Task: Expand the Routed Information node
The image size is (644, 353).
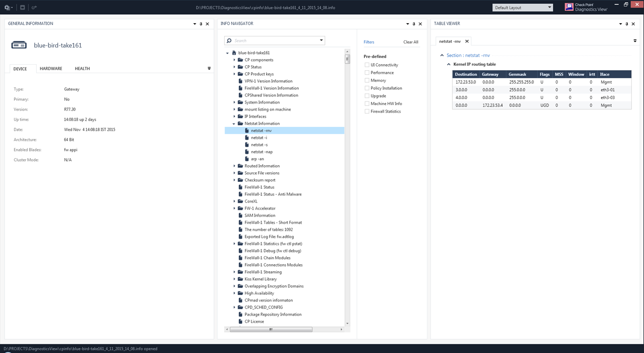Action: pos(234,166)
